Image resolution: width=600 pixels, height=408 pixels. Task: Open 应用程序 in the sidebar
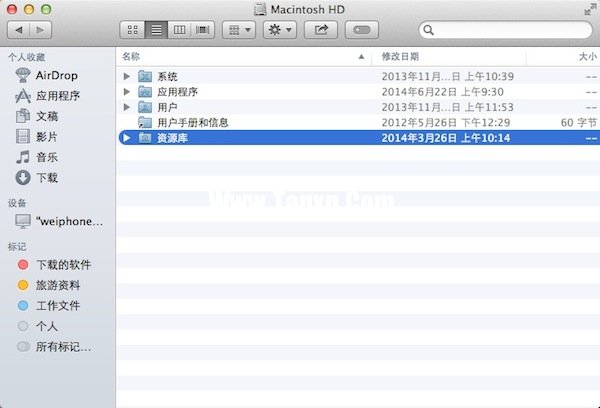47,96
